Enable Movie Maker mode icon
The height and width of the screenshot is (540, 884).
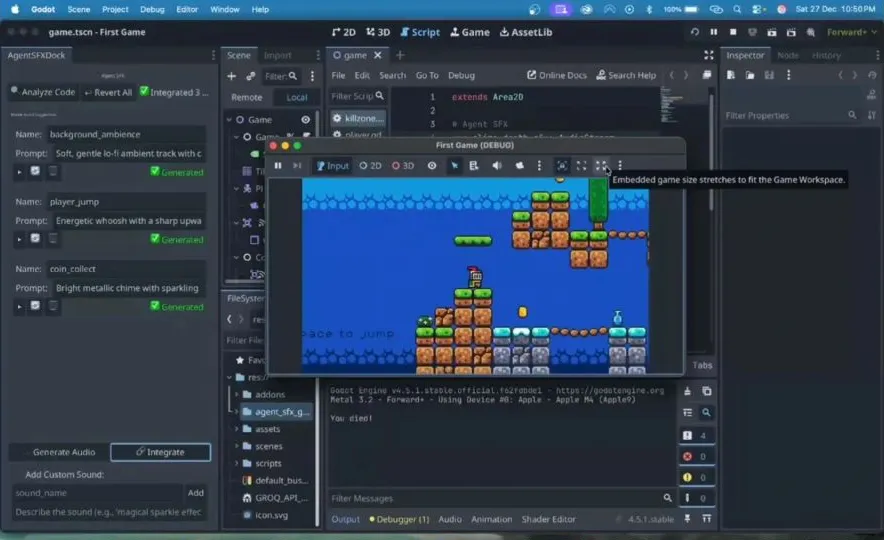[811, 32]
